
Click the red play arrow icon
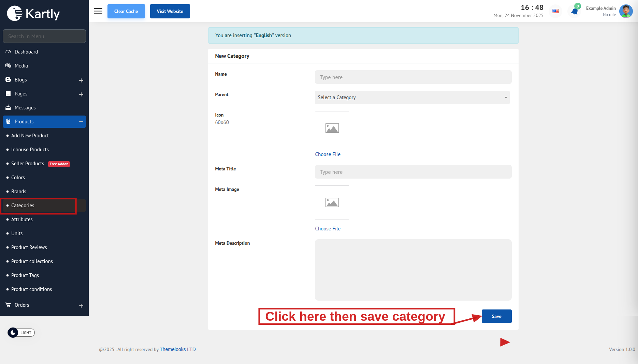(505, 342)
